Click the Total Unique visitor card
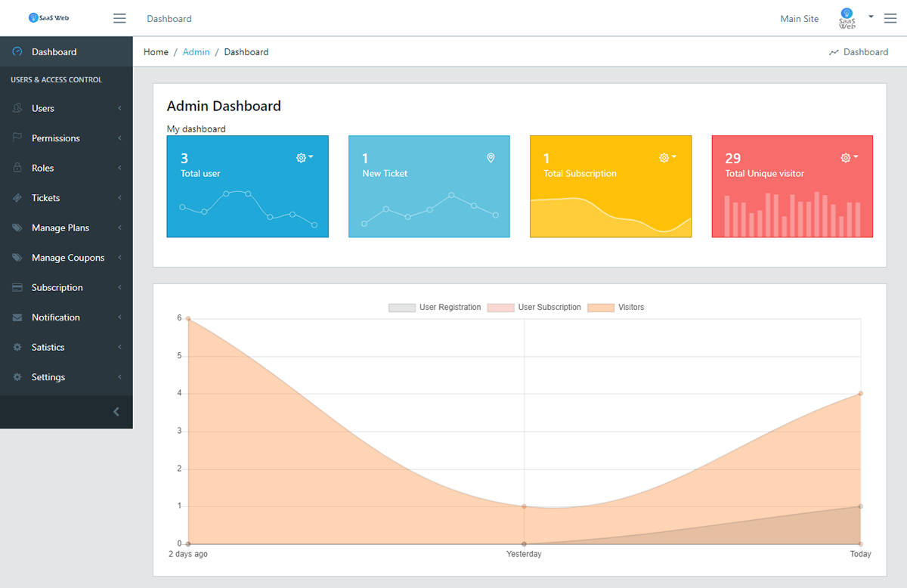 point(792,187)
